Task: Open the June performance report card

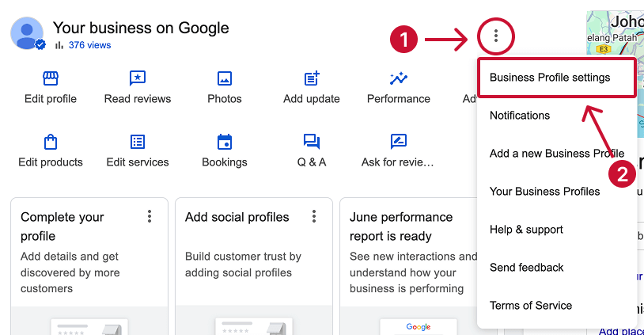Action: (x=409, y=266)
